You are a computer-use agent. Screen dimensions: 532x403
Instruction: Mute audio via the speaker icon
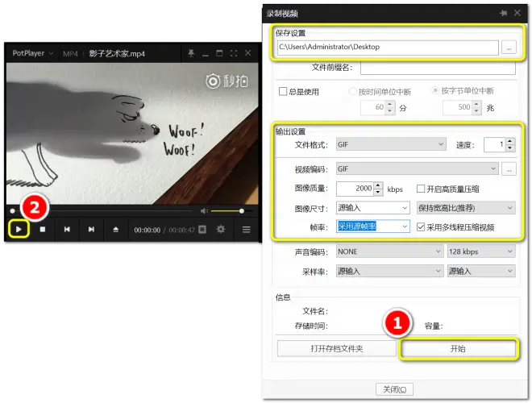point(204,211)
